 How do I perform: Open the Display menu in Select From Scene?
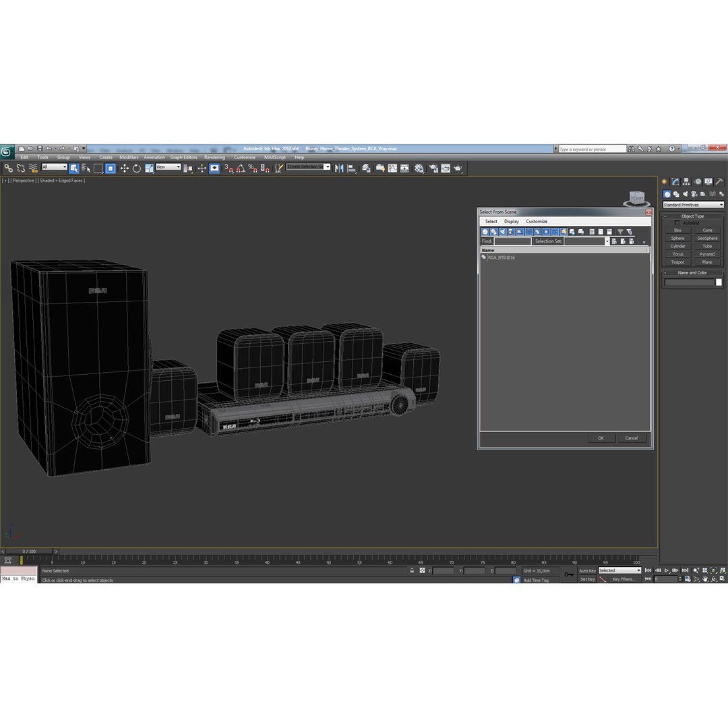(511, 222)
